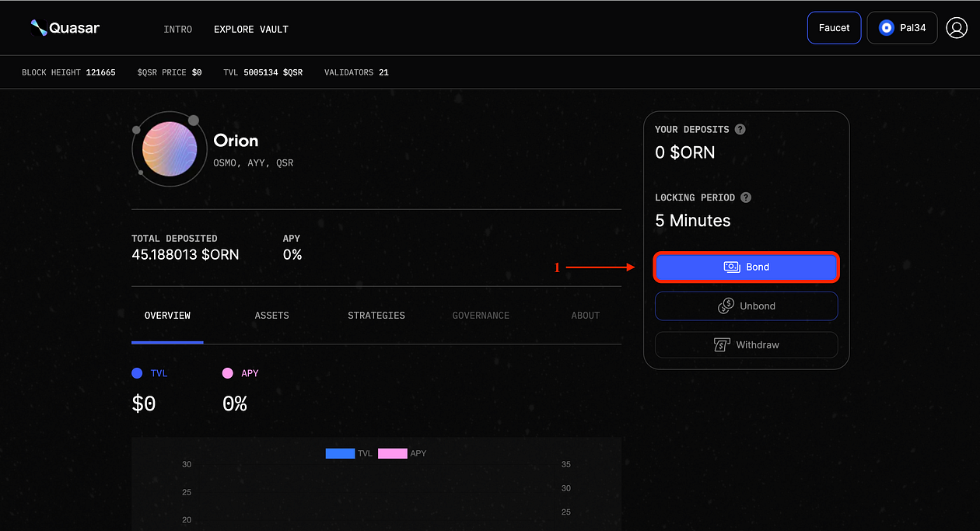The image size is (980, 531).
Task: Show help for Your Deposits question mark
Action: tap(740, 129)
